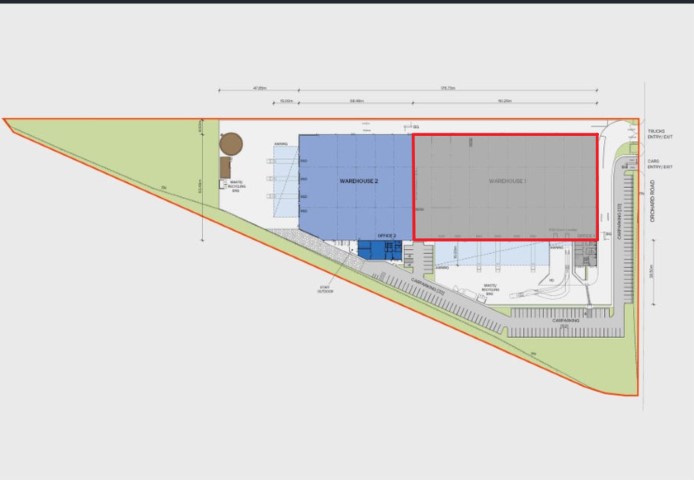Click the Trucks Entry/Exit label
The width and height of the screenshot is (694, 480).
656,133
